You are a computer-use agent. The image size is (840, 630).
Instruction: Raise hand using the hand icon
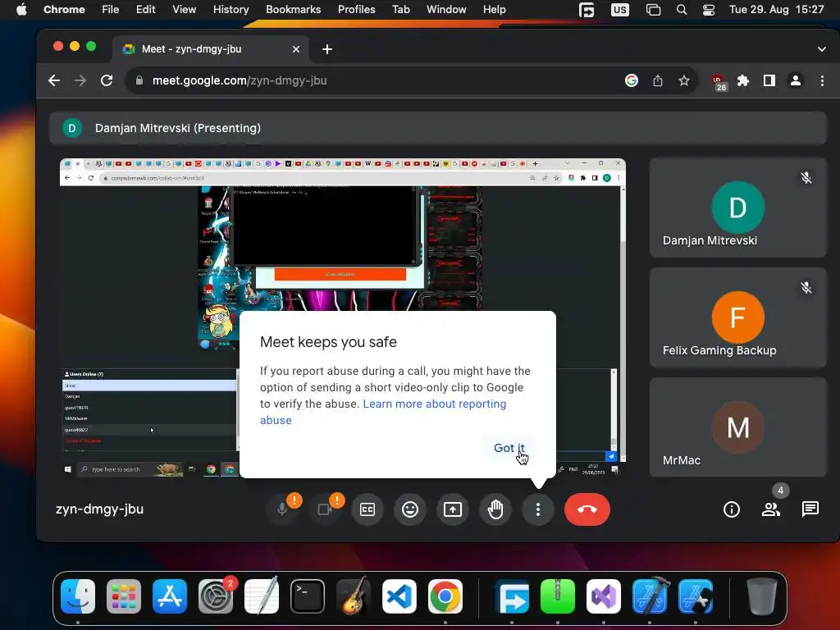(x=495, y=509)
